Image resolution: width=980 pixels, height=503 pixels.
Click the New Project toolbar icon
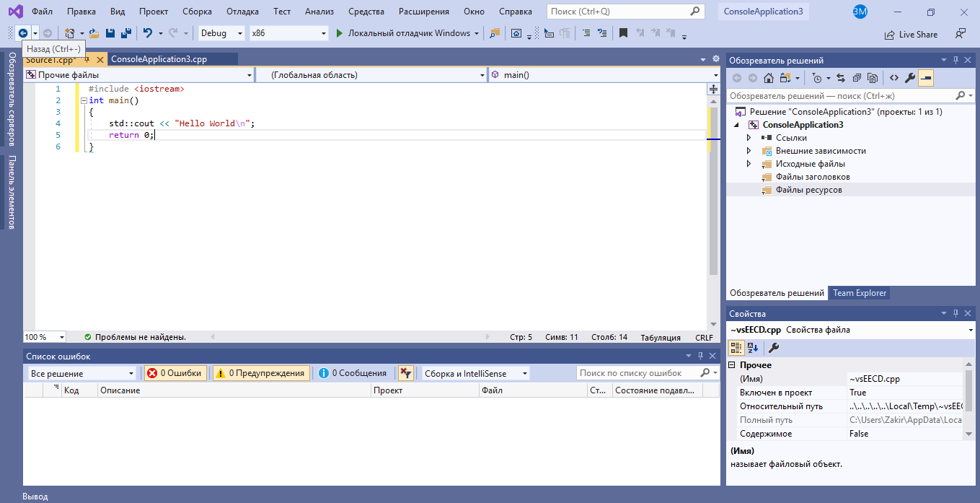[70, 33]
